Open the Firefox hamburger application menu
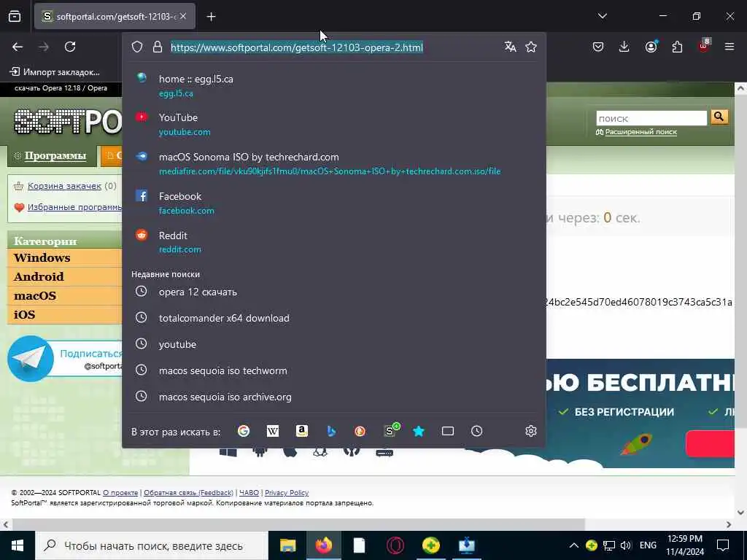This screenshot has height=560, width=747. (x=729, y=47)
